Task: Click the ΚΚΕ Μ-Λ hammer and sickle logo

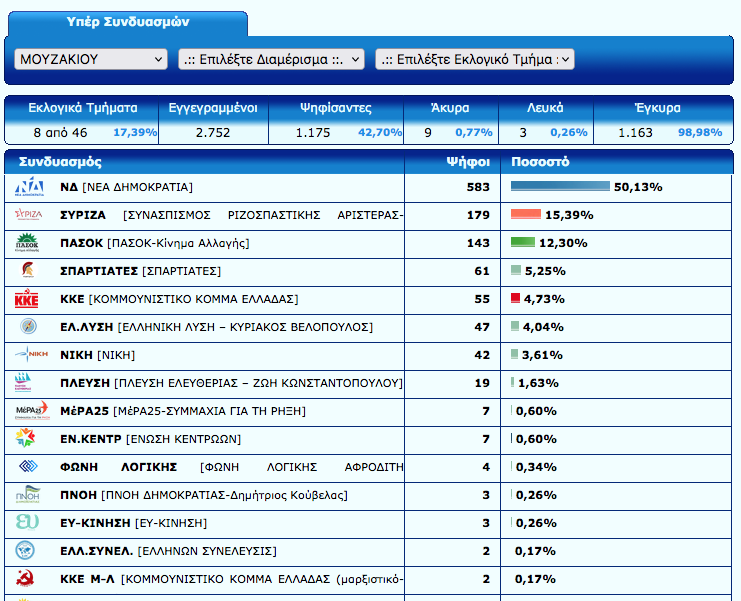Action: tap(27, 578)
